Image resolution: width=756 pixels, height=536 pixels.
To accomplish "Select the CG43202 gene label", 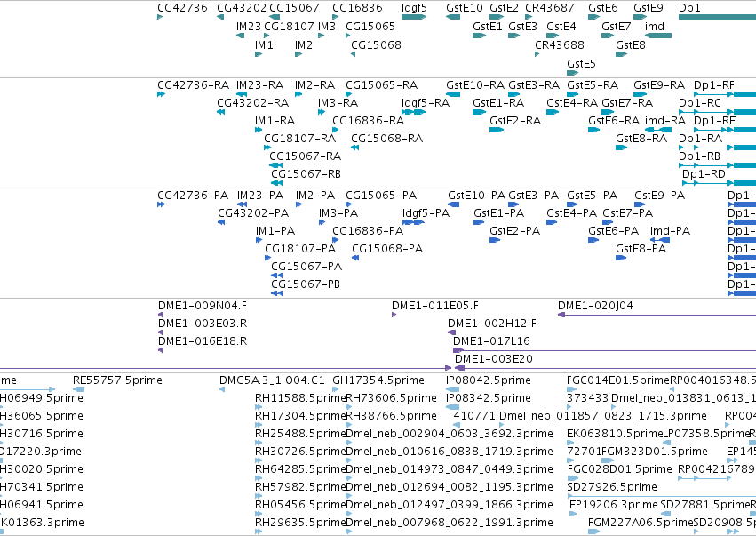I will (x=242, y=8).
